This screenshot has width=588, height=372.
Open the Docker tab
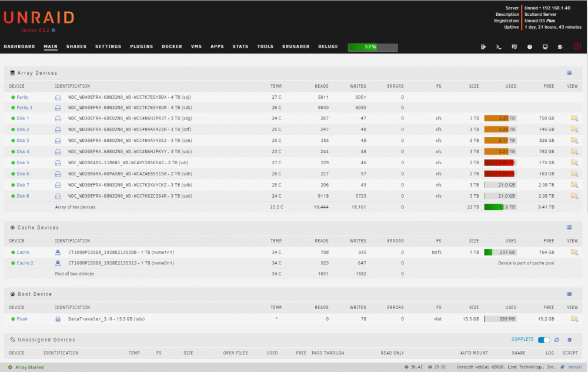[172, 46]
